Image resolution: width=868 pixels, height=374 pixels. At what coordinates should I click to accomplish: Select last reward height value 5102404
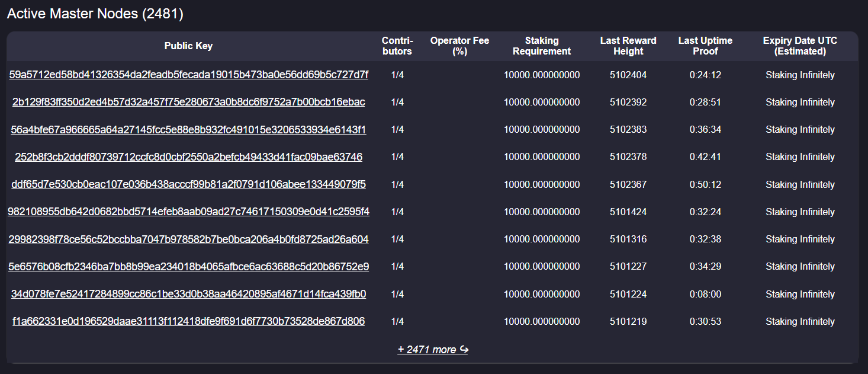tap(628, 75)
